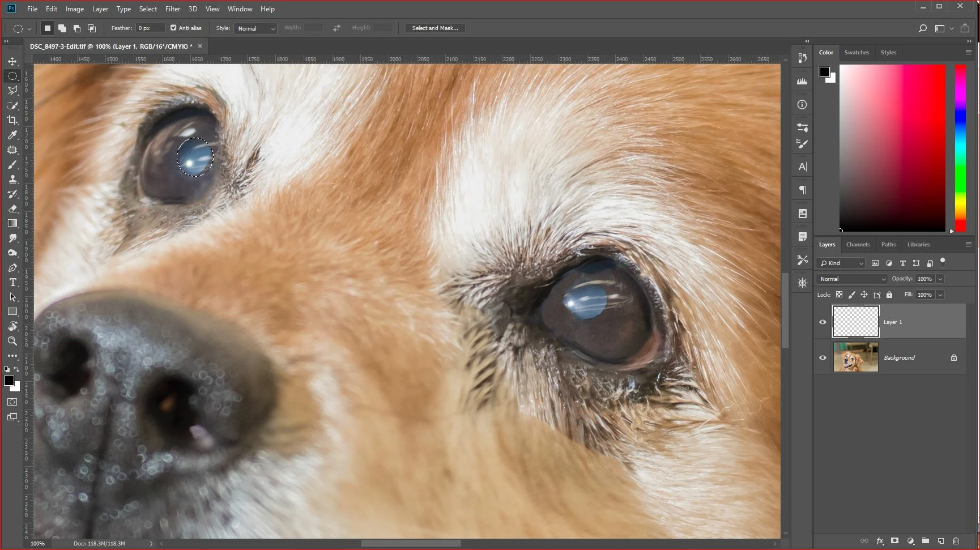Toggle Quick Mask mode
This screenshot has width=980, height=550.
coord(12,402)
